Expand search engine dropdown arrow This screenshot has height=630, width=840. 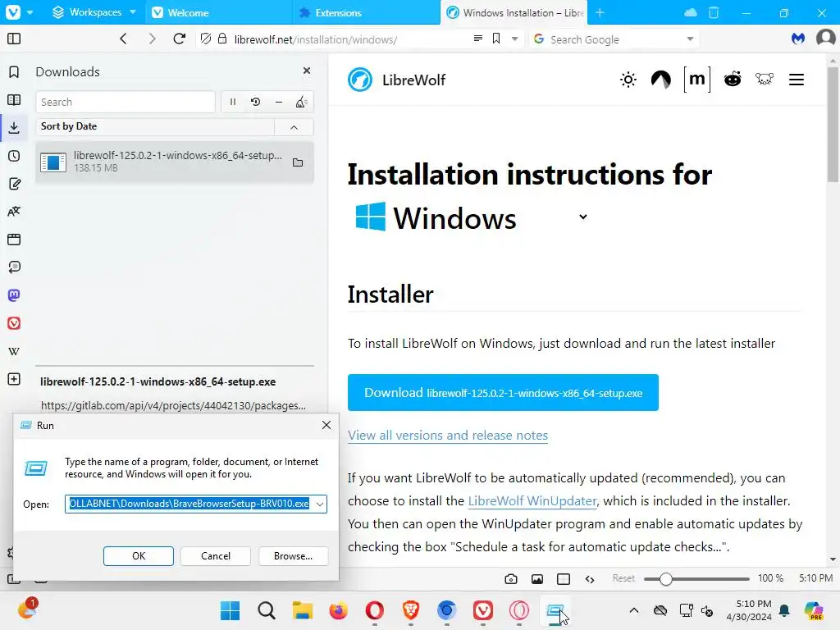click(x=690, y=39)
